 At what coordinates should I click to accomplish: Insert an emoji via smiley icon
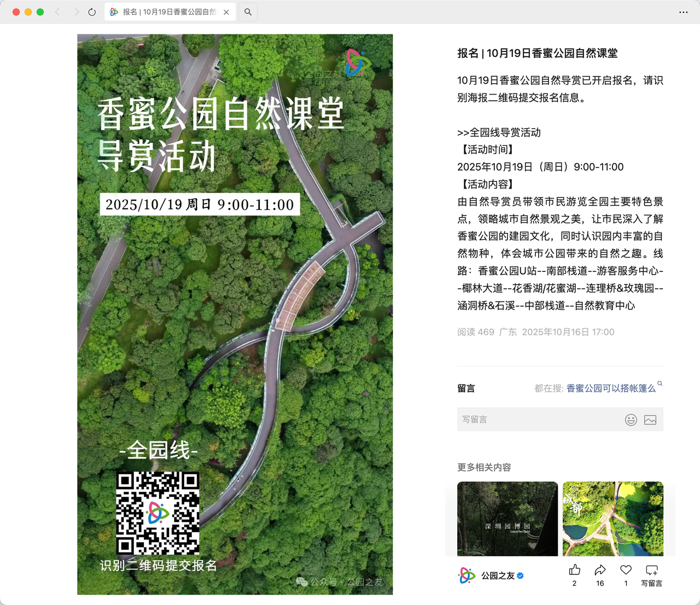[631, 420]
